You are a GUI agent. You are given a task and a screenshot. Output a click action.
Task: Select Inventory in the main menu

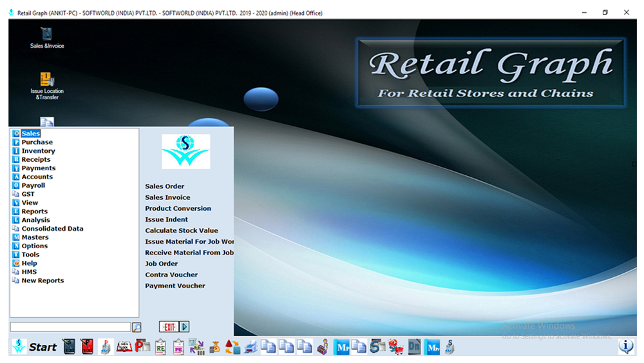(38, 150)
